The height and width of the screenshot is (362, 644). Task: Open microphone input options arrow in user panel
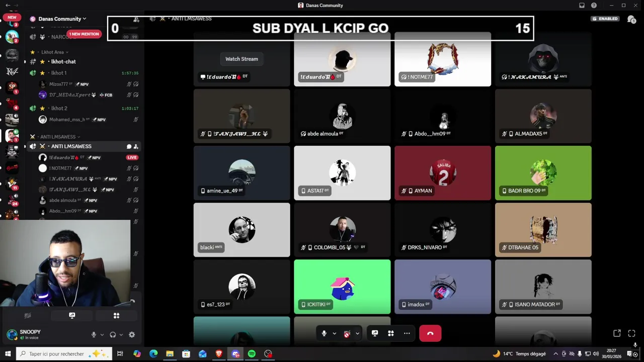tap(102, 335)
